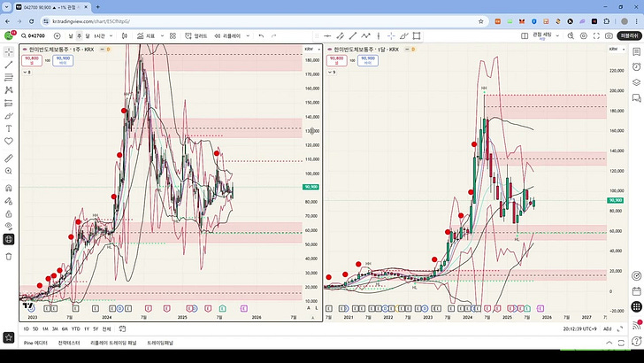
Task: Select the crosshair cursor tool in left sidebar
Action: [x=9, y=52]
